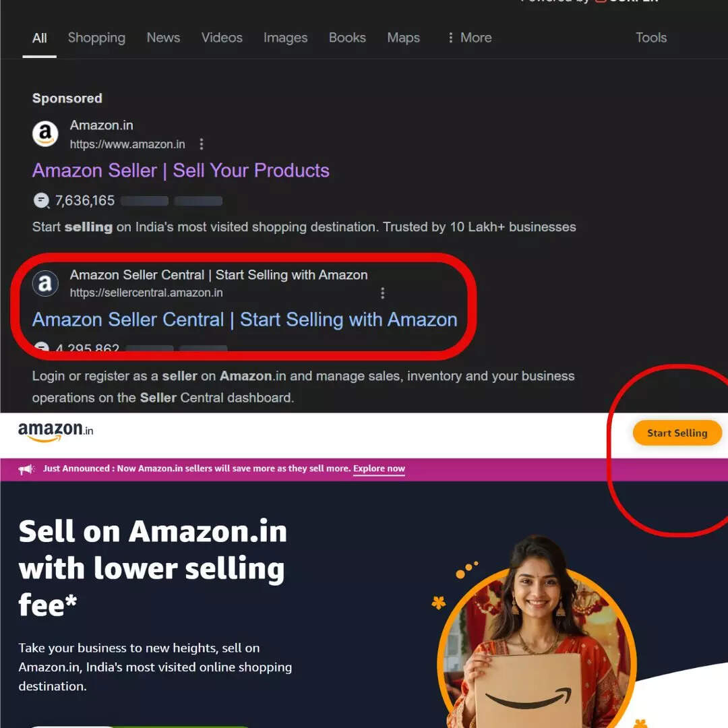Open Amazon Seller | Sell Your Products link
Screen dimensions: 728x728
tap(181, 171)
